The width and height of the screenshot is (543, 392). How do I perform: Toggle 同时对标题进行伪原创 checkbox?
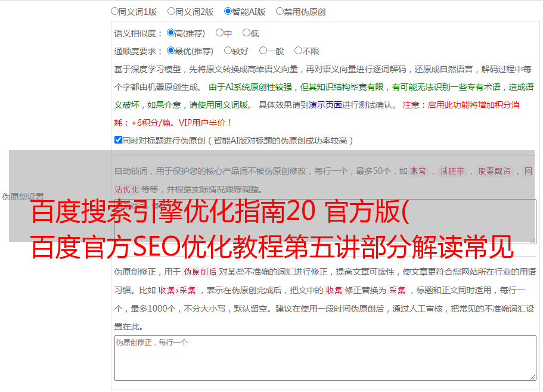(x=118, y=140)
